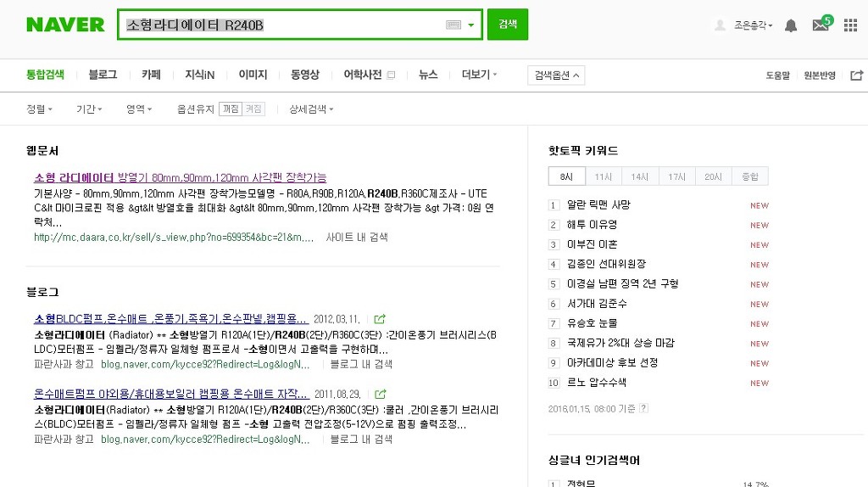Image resolution: width=868 pixels, height=487 pixels.
Task: Open new-window icon beside 2011.08.29. result
Action: 381,394
